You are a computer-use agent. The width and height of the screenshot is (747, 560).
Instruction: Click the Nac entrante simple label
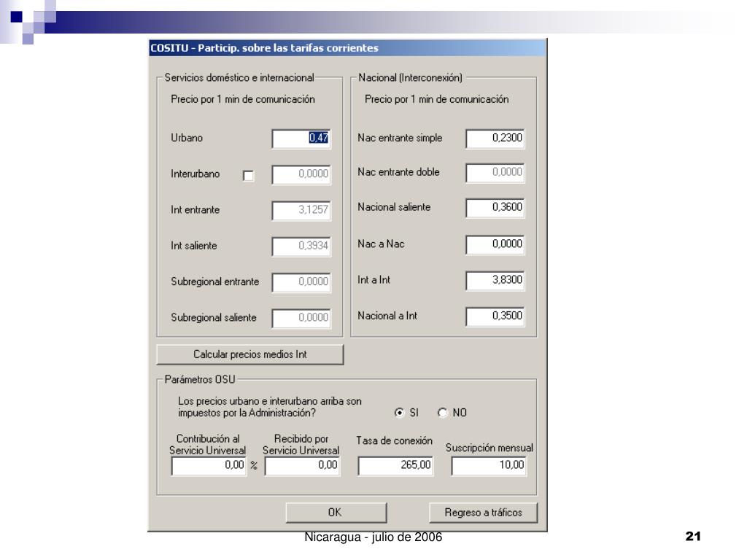click(x=400, y=138)
